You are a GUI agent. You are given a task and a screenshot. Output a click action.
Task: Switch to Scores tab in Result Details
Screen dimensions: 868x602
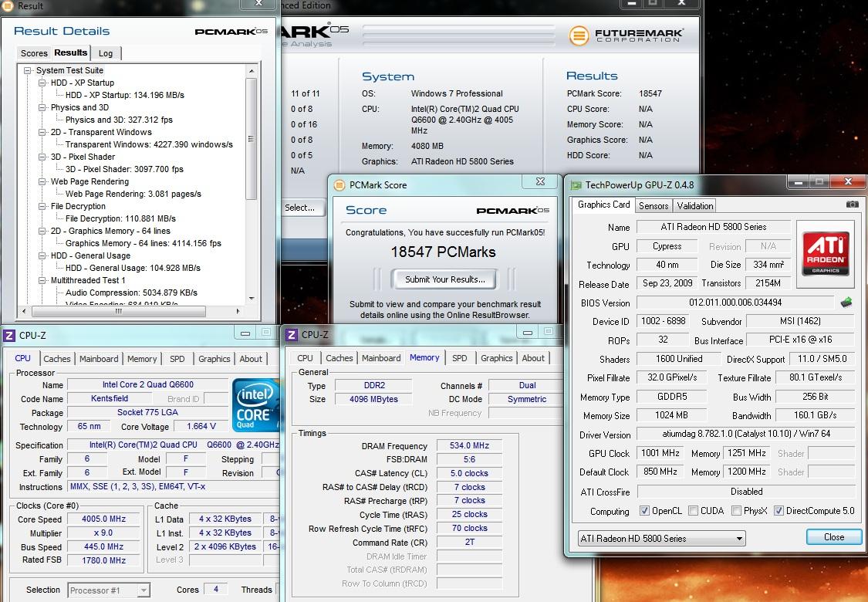[34, 53]
